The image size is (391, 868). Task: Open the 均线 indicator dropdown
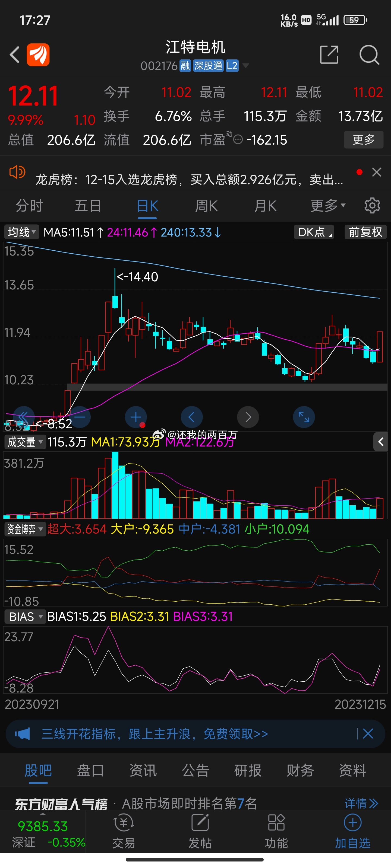pos(22,232)
